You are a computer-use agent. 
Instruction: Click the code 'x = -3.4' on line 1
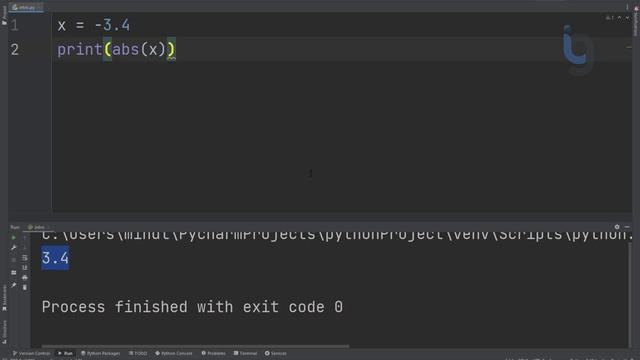coord(93,25)
